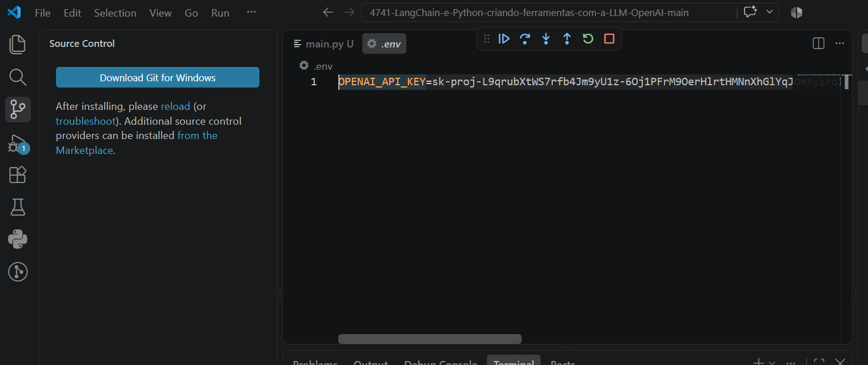Select the Source Control activity bar icon

click(x=18, y=109)
